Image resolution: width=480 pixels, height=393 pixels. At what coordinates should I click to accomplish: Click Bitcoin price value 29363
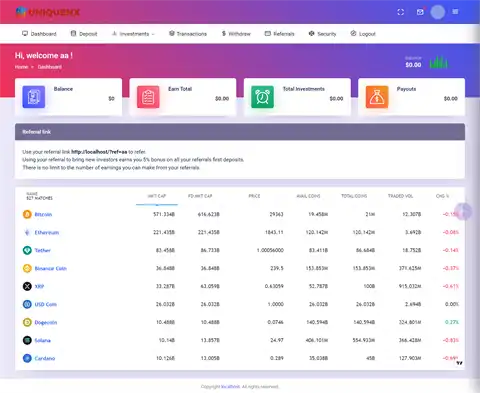276,214
